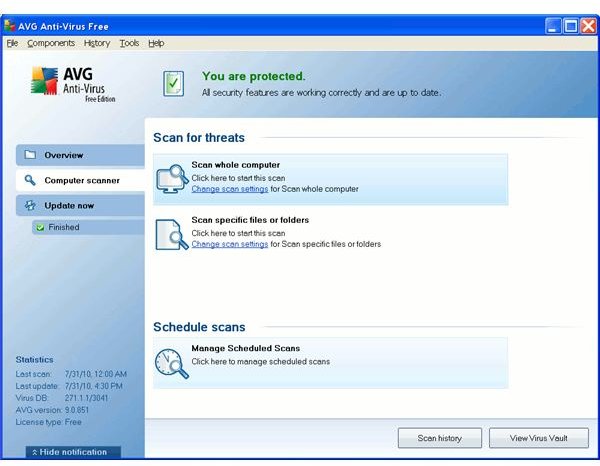Minimize the AVG Anti-Virus Free window
600x466 pixels.
point(553,26)
